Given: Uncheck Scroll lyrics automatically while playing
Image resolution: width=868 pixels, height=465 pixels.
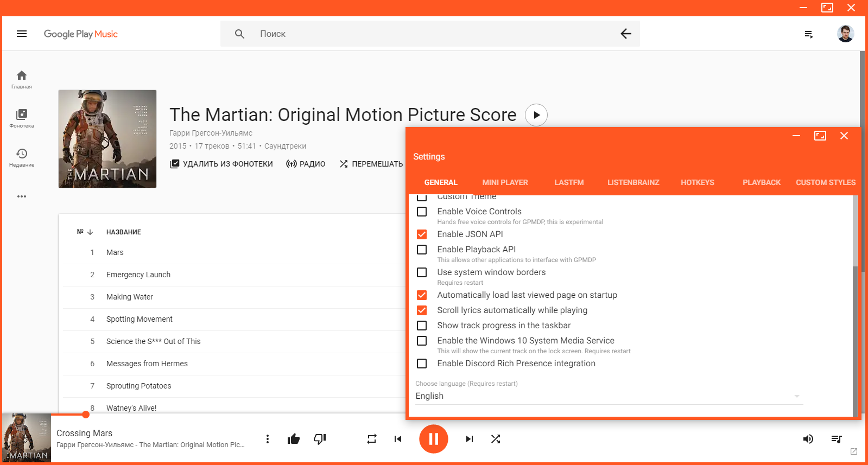Looking at the screenshot, I should [x=422, y=310].
